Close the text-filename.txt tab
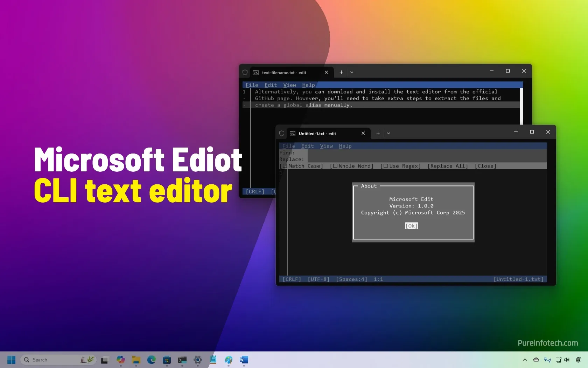 coord(326,73)
